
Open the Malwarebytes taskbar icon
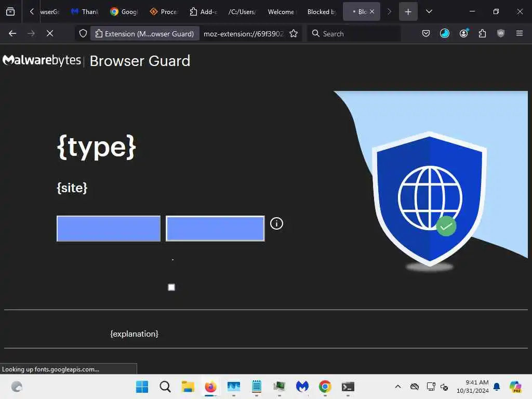(302, 387)
